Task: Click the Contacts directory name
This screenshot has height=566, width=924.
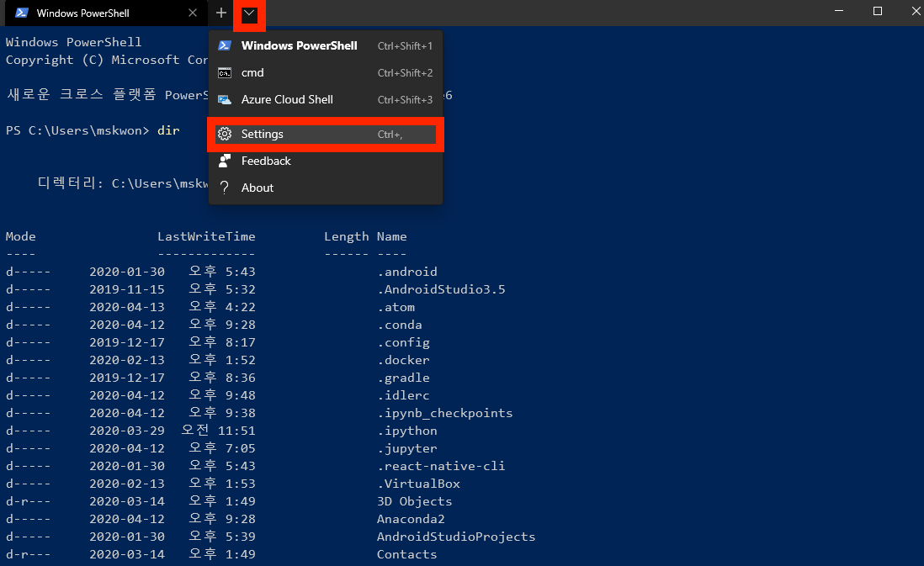Action: pos(407,554)
